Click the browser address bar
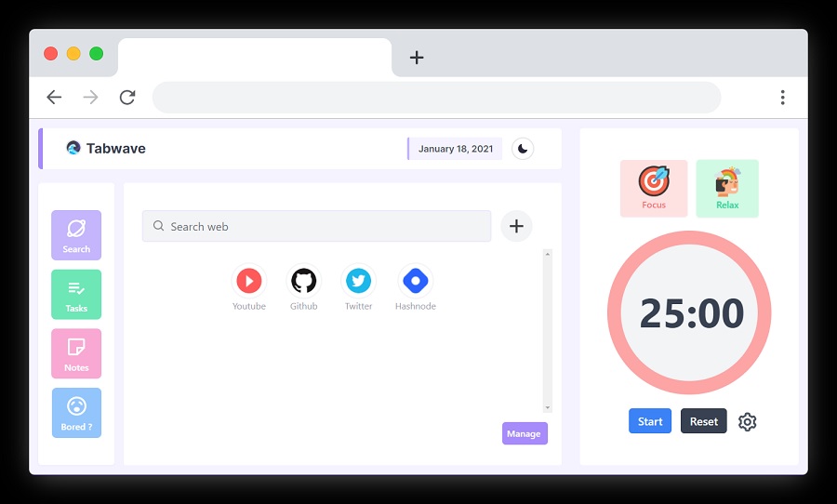 pos(437,97)
